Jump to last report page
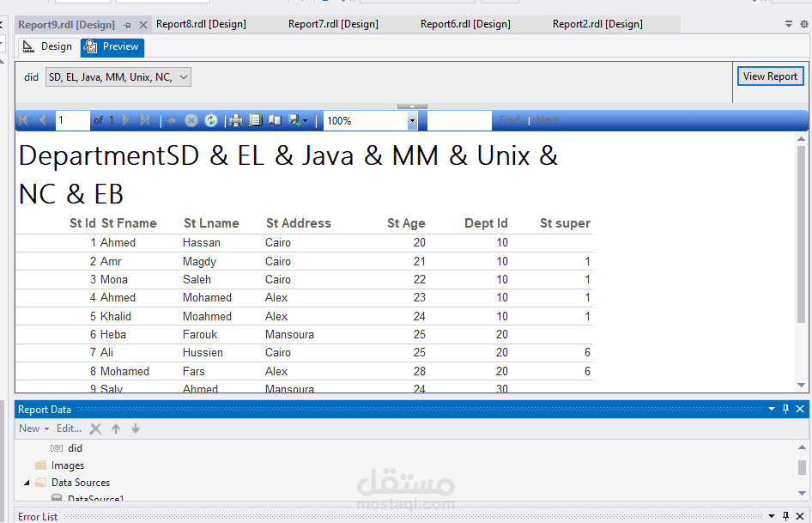The height and width of the screenshot is (523, 812). pos(145,120)
